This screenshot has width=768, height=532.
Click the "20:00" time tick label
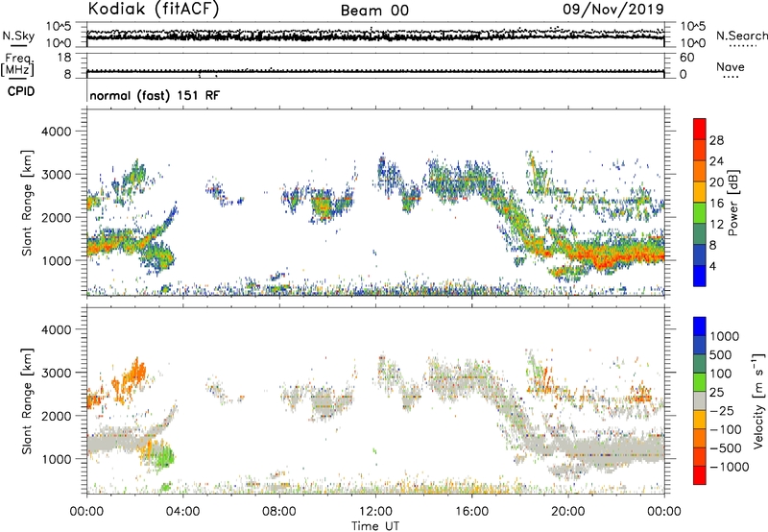tap(567, 512)
